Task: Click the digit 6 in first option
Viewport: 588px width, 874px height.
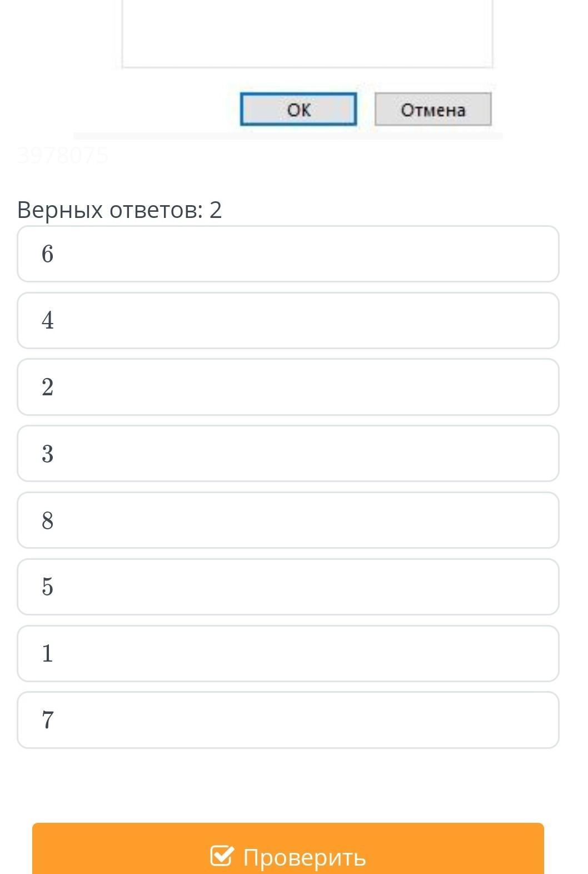Action: click(48, 254)
